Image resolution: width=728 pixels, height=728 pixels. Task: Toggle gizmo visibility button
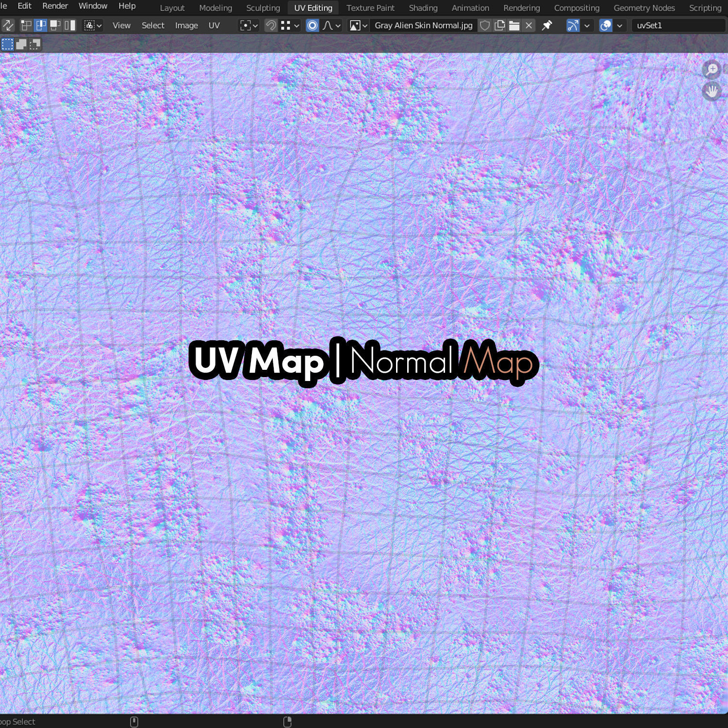(x=573, y=25)
